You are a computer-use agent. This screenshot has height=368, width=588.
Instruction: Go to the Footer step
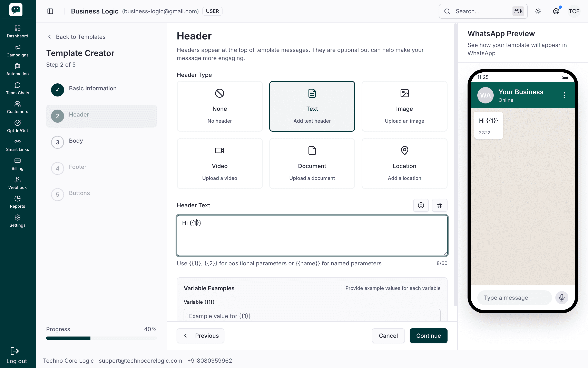[101, 168]
